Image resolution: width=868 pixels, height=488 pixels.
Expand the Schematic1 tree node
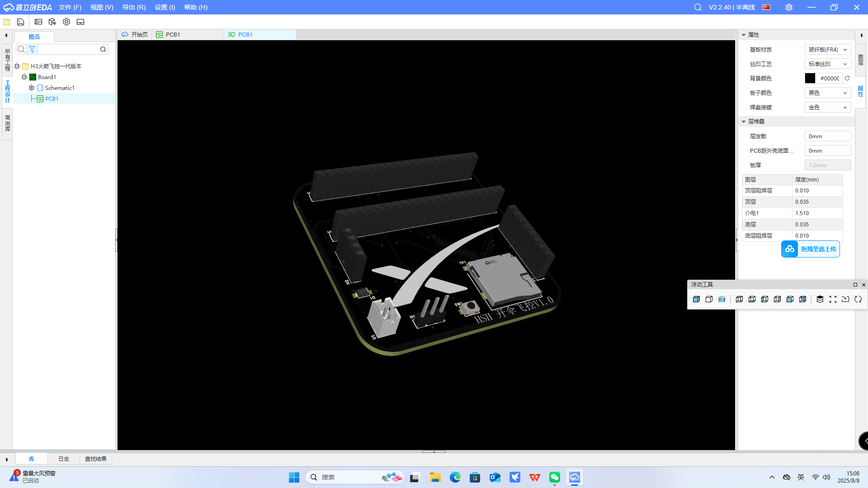coord(32,88)
